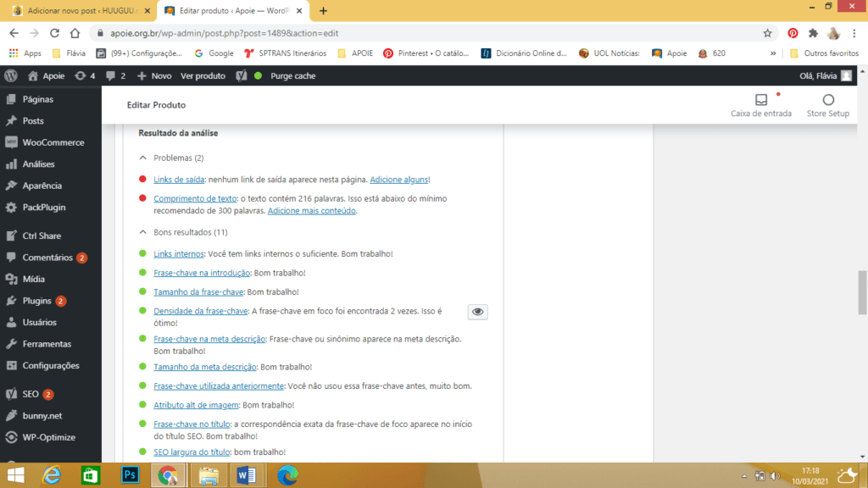
Task: Open a new browser tab
Action: [323, 10]
